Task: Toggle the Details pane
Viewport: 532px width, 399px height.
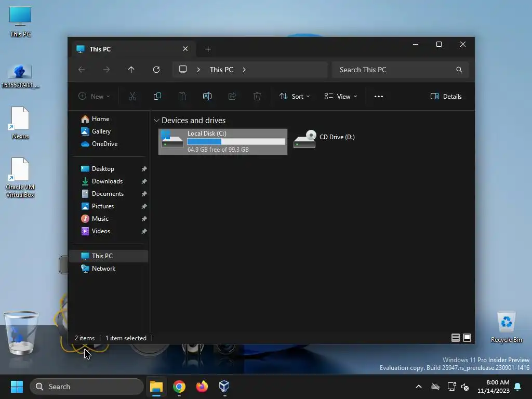Action: [x=446, y=96]
